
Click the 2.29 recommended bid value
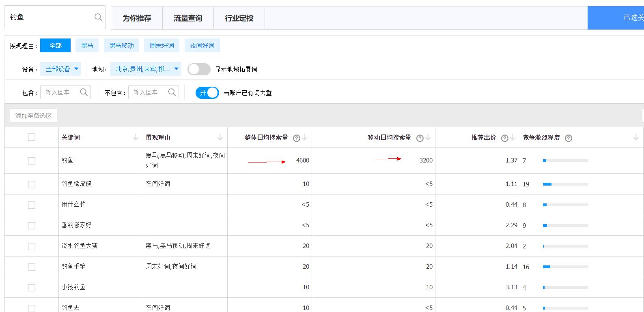[511, 225]
